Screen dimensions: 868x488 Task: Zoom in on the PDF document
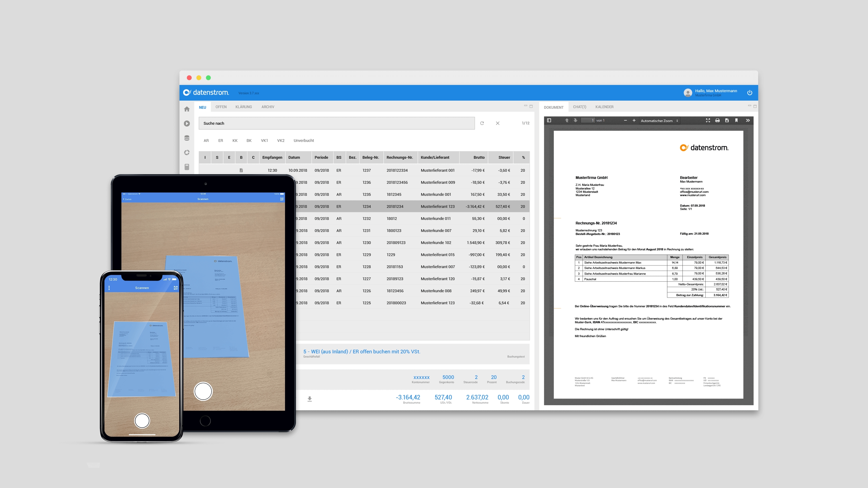coord(634,121)
